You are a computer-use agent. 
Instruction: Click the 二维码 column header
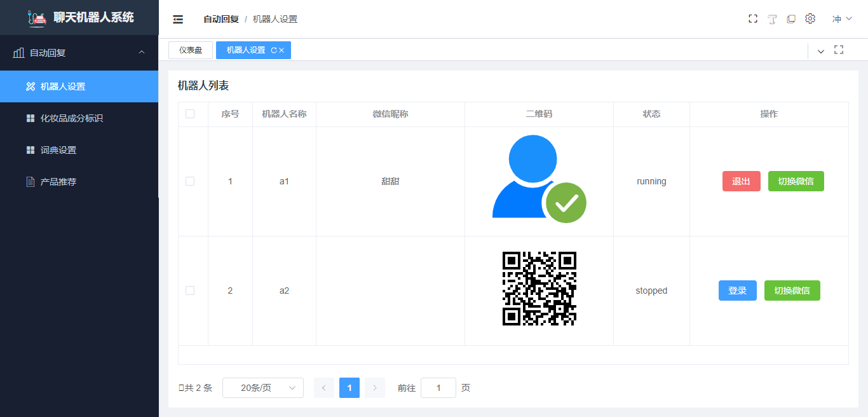click(539, 114)
